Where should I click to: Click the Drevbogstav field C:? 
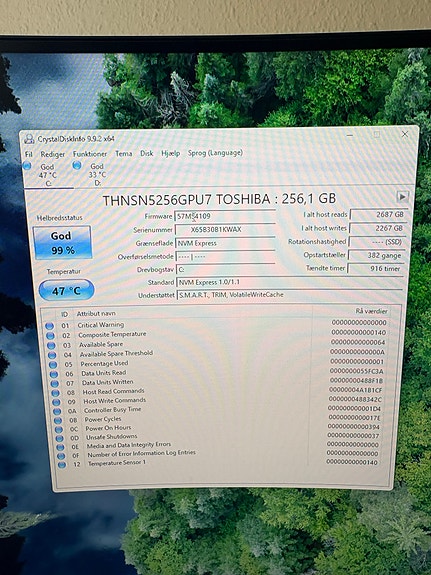coord(225,269)
